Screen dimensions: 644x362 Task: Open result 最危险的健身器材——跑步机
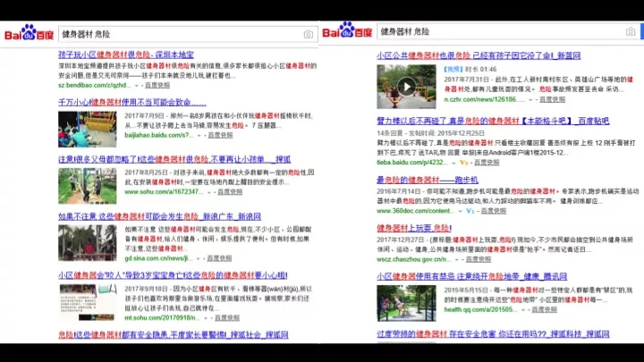click(x=428, y=180)
